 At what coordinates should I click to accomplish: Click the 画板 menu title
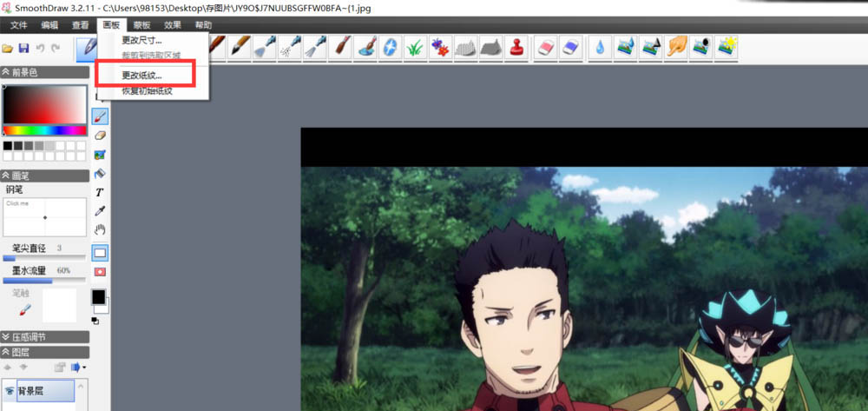pyautogui.click(x=111, y=25)
